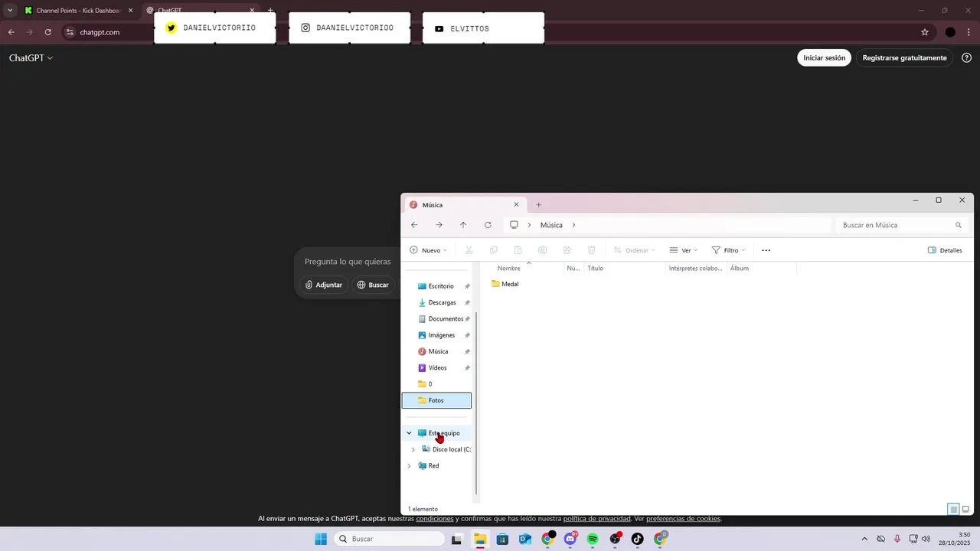
Task: Go up one folder level in Explorer
Action: 463,225
